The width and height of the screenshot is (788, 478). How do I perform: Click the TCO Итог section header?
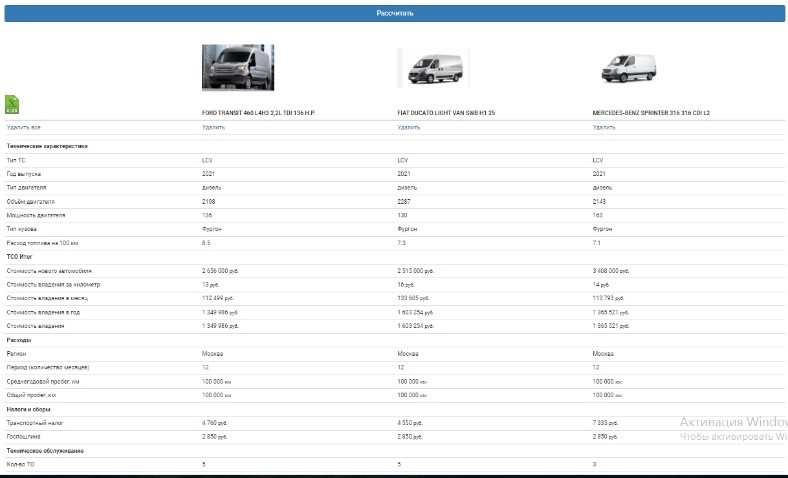(x=20, y=257)
